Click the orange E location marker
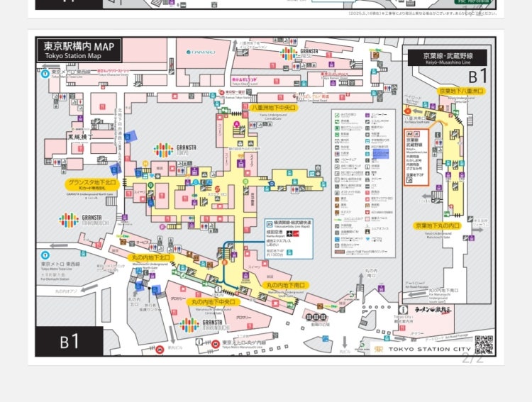The image size is (532, 402). (x=224, y=262)
